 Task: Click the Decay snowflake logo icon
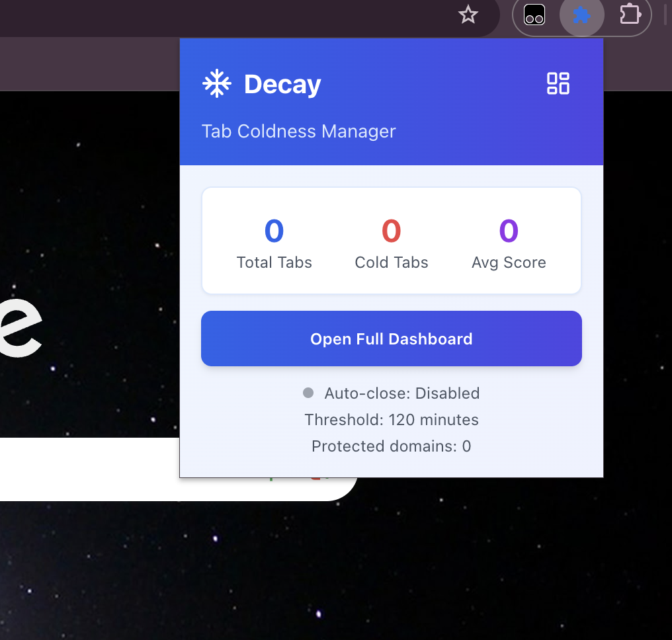point(216,83)
